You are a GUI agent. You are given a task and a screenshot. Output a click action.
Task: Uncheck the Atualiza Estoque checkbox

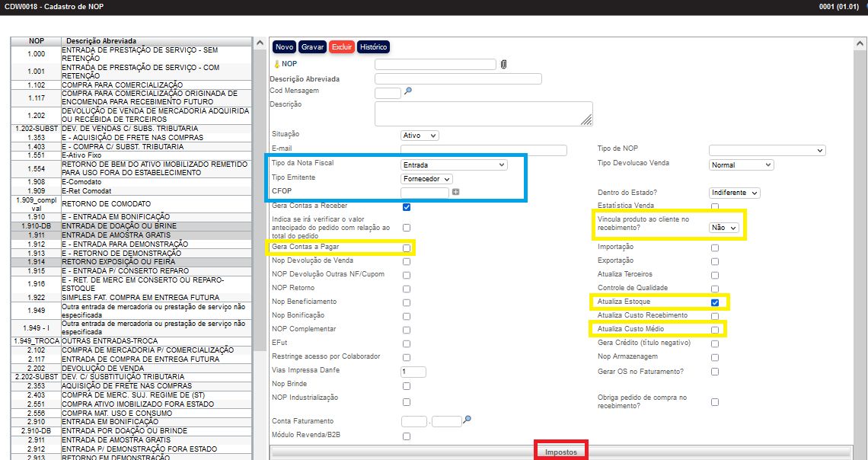pyautogui.click(x=714, y=302)
